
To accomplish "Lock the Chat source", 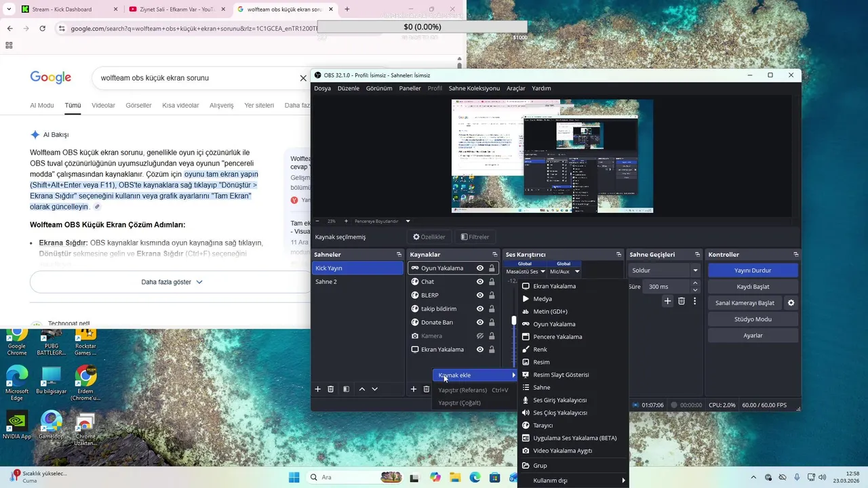I will pos(492,282).
